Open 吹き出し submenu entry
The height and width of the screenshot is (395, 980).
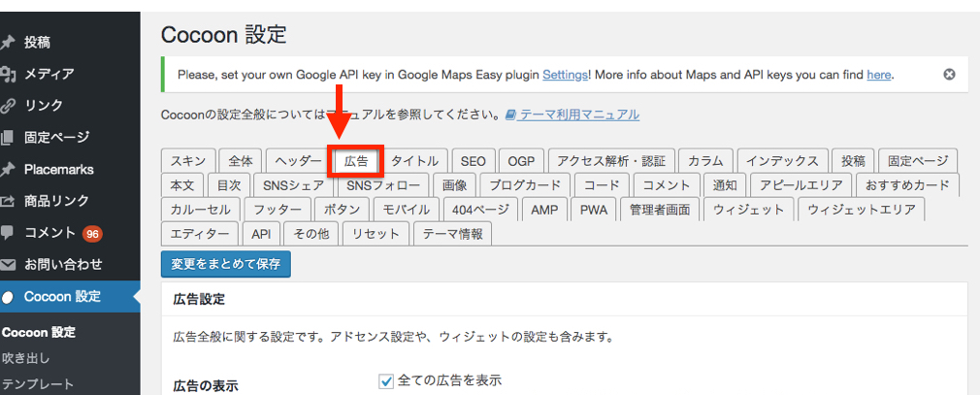[25, 359]
